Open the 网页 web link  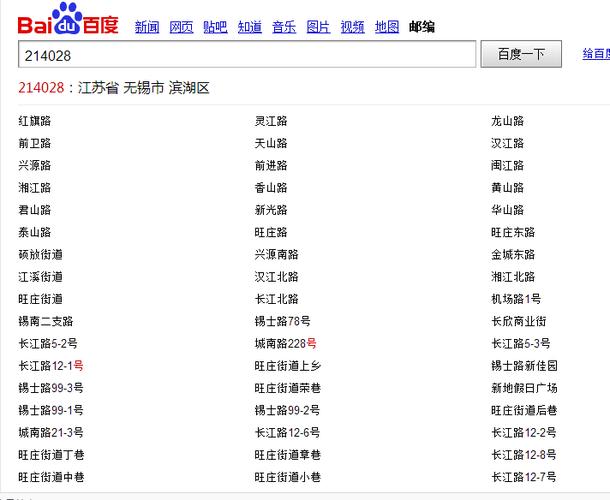click(181, 27)
